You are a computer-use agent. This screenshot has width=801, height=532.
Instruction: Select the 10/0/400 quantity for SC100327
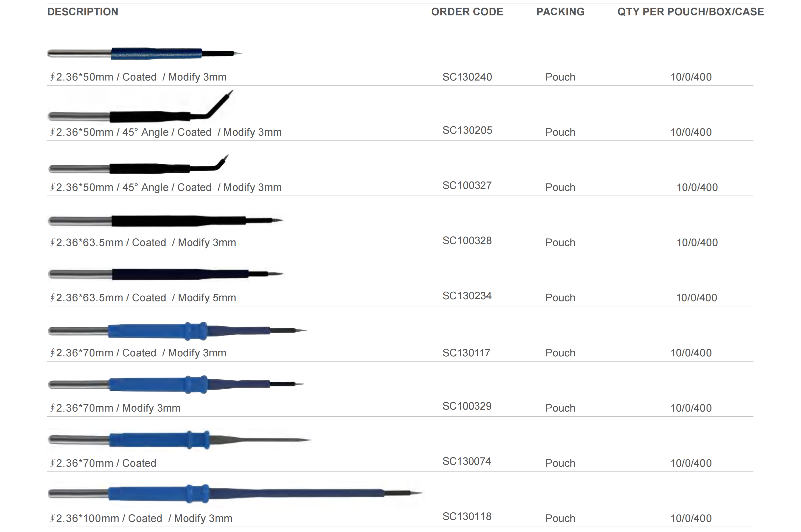point(697,187)
